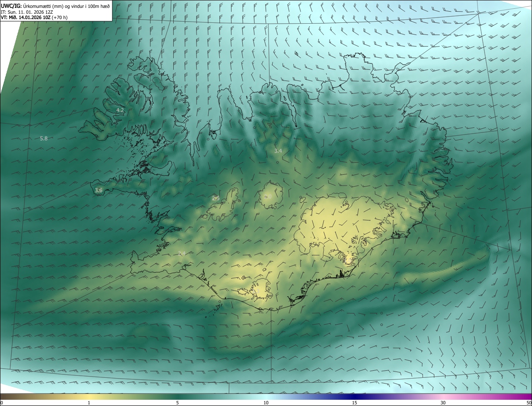Click the "5" tick on the color scale

point(177,403)
